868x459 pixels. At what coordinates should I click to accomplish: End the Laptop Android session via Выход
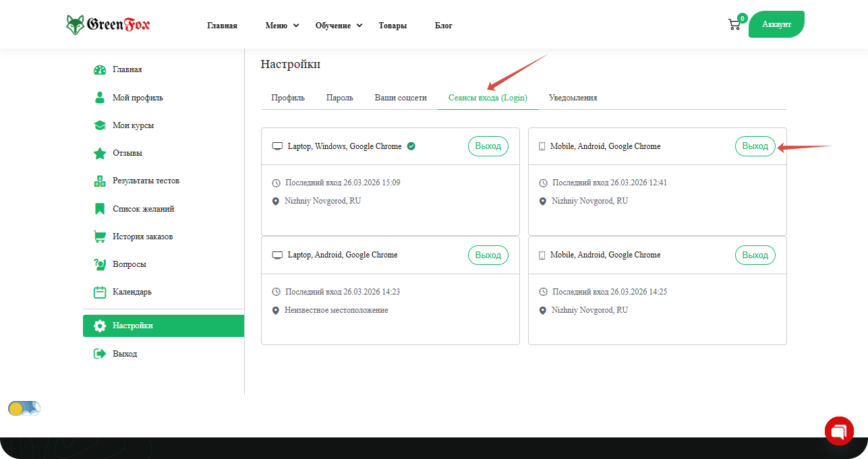point(488,255)
